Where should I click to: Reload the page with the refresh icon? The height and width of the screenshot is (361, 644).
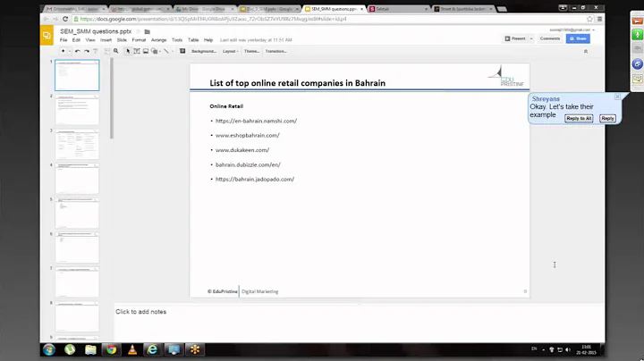pyautogui.click(x=65, y=19)
